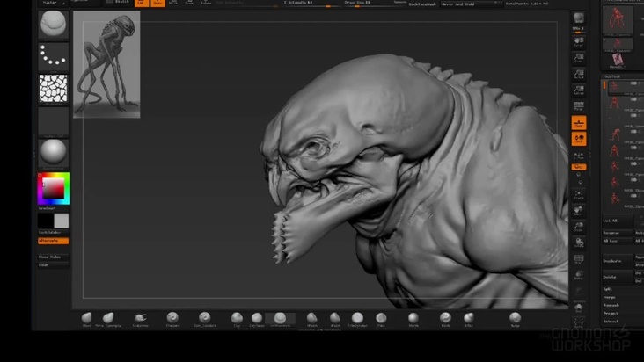Click the Rotate view icon on right shelf
Image resolution: width=644 pixels, height=362 pixels.
pyautogui.click(x=579, y=243)
